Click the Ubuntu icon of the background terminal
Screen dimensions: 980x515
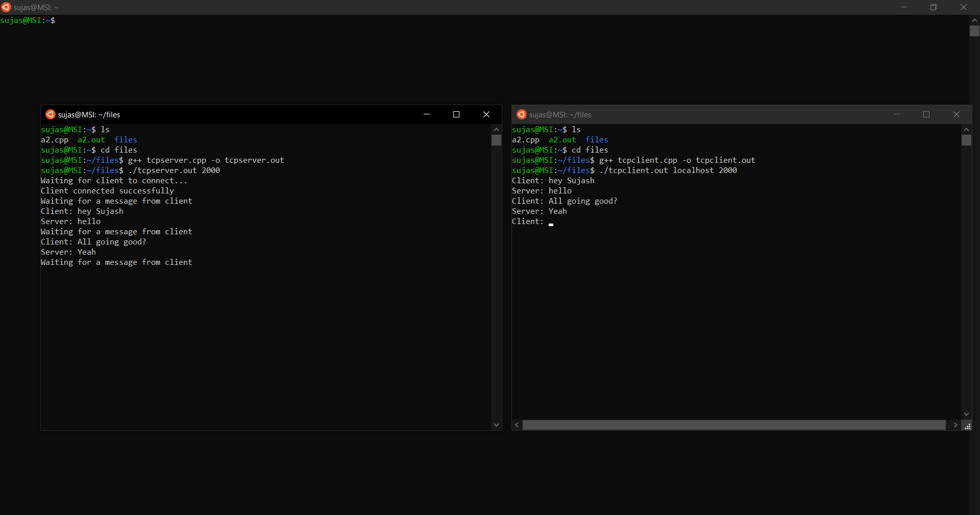(6, 7)
